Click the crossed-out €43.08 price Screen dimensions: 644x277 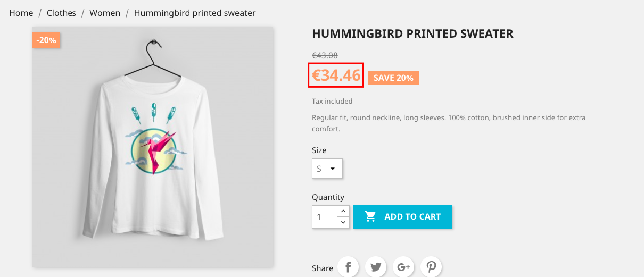point(325,55)
